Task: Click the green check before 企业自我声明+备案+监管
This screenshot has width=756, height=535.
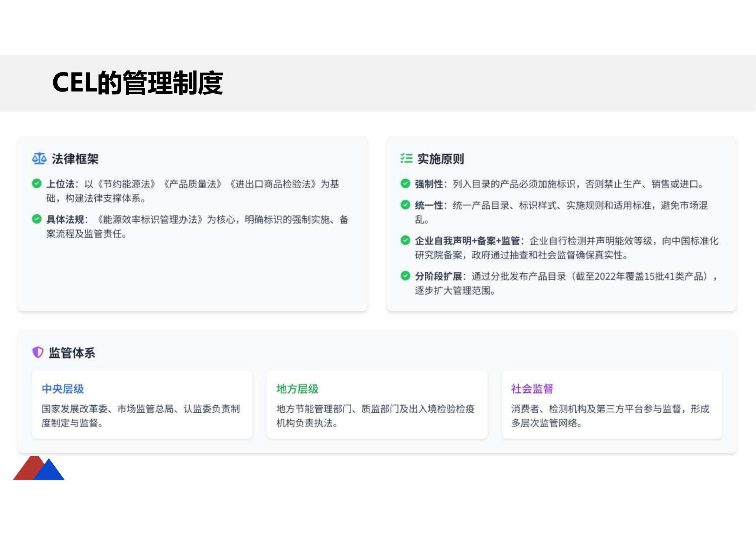Action: coord(405,240)
